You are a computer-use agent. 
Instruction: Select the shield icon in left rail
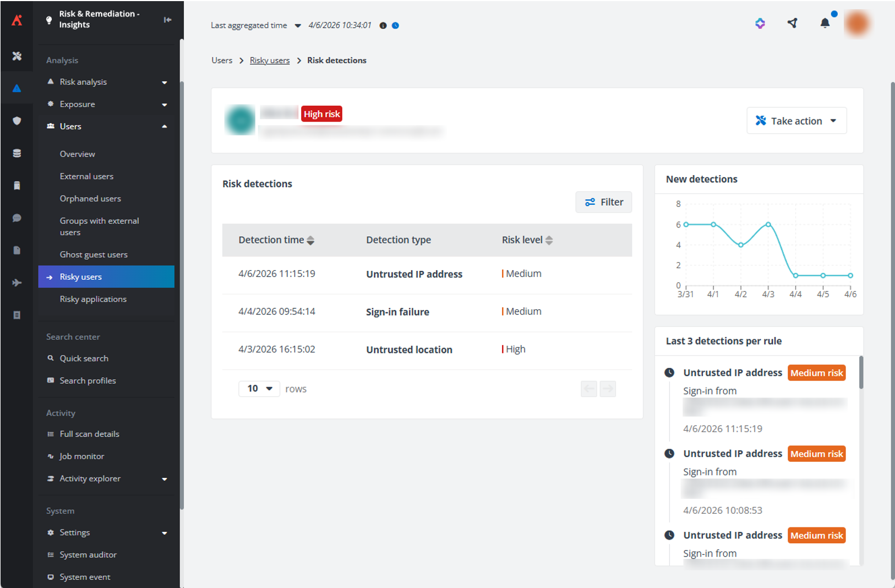point(17,121)
